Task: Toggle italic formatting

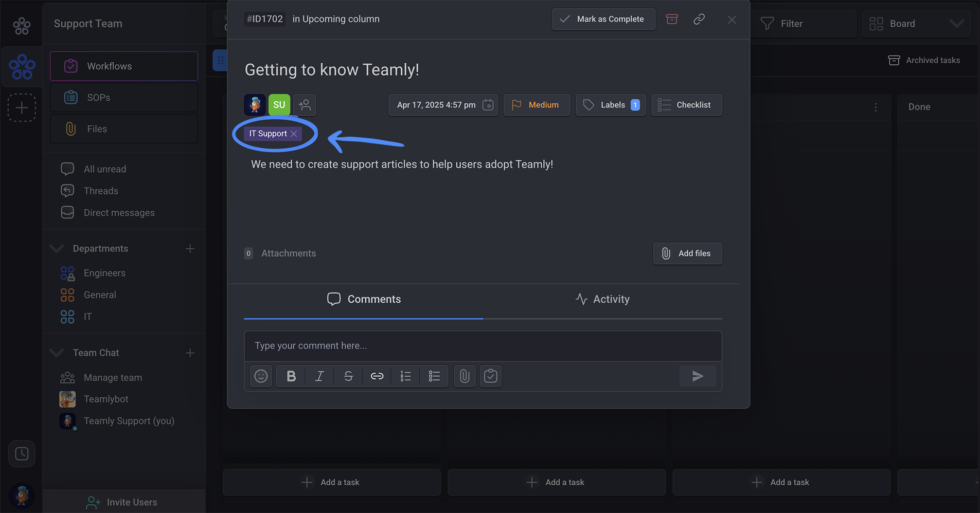Action: 319,376
